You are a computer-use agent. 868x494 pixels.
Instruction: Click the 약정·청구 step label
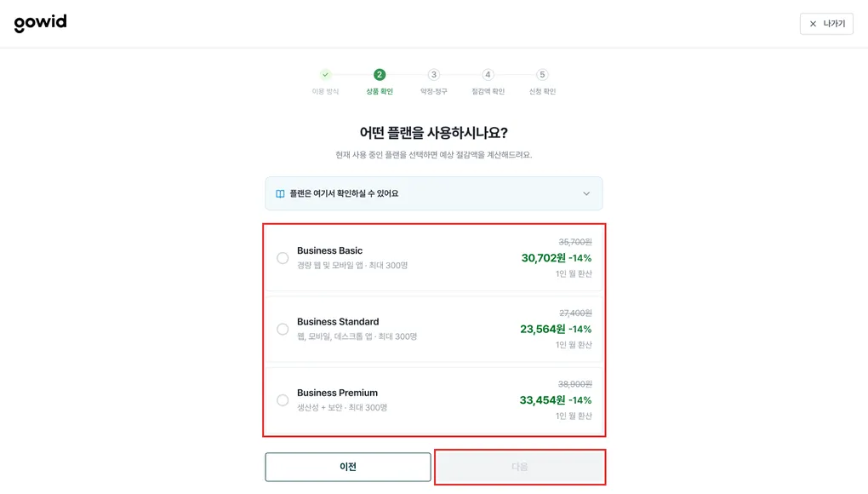[433, 91]
